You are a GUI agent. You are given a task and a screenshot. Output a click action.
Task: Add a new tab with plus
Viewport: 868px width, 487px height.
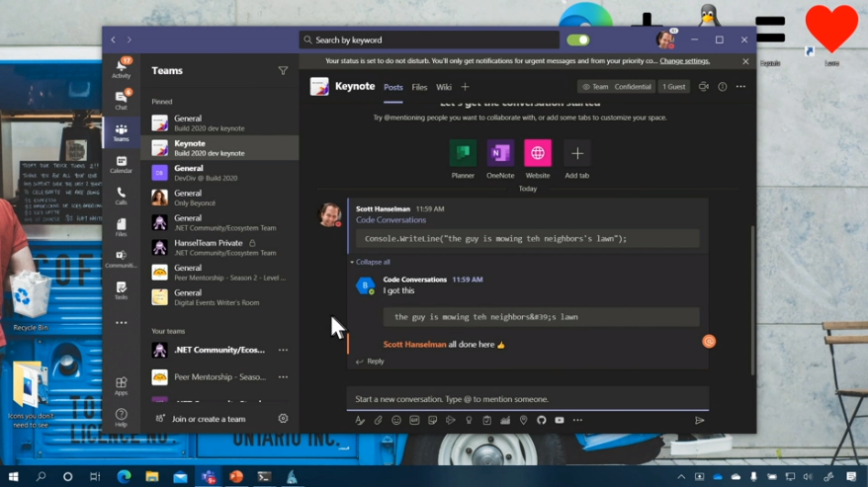coord(465,87)
